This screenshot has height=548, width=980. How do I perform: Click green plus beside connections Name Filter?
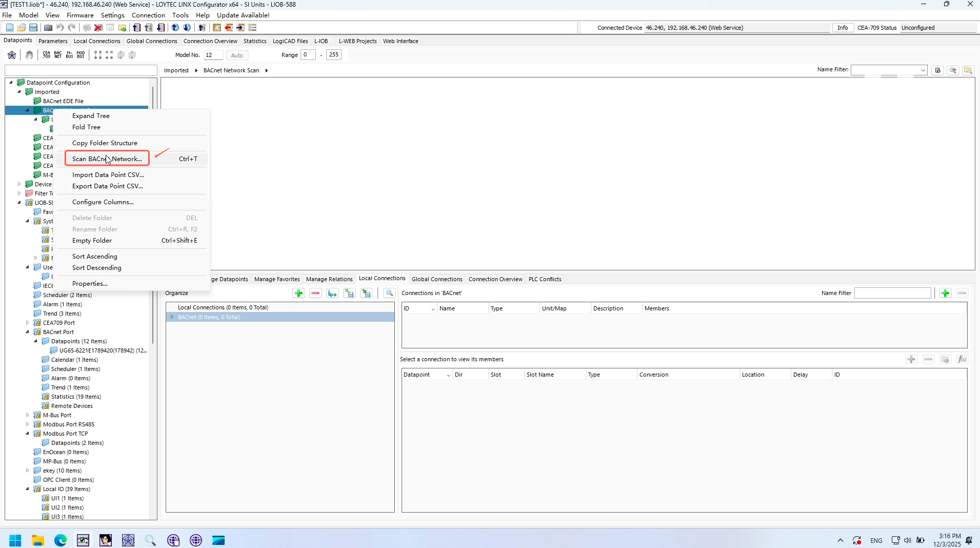click(x=945, y=293)
